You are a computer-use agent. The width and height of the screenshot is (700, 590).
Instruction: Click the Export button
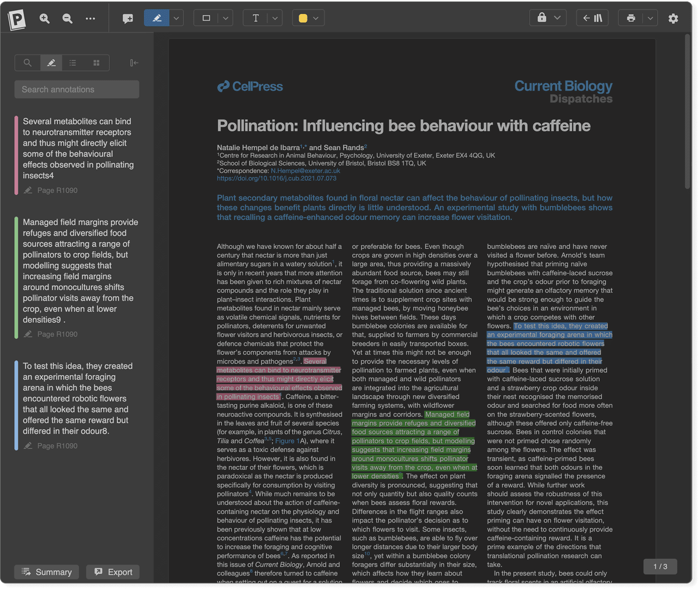112,572
